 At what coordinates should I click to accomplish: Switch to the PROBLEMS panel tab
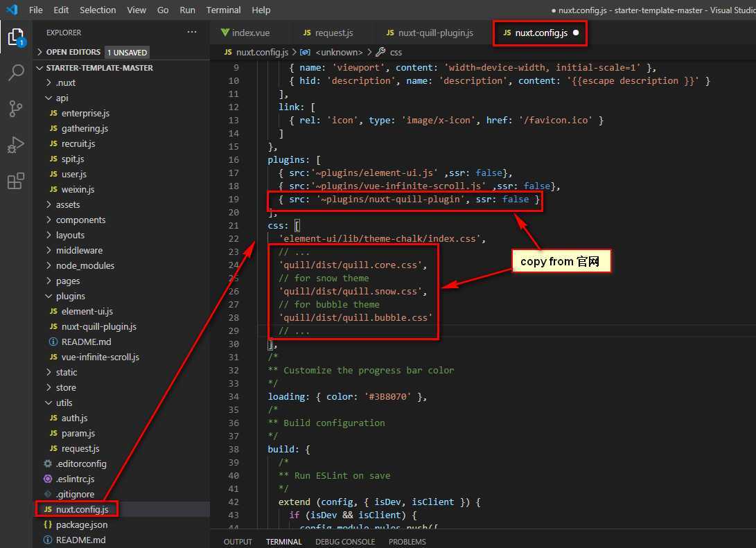407,542
